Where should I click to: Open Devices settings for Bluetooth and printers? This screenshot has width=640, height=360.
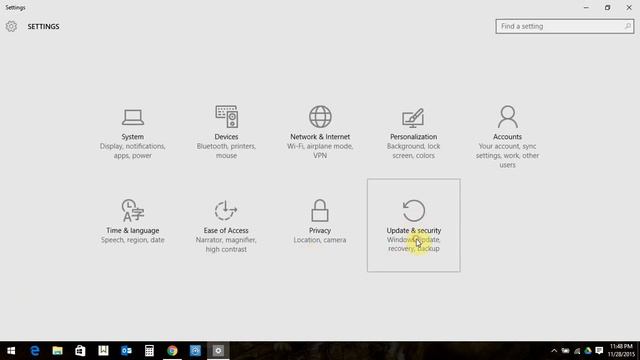click(x=226, y=132)
